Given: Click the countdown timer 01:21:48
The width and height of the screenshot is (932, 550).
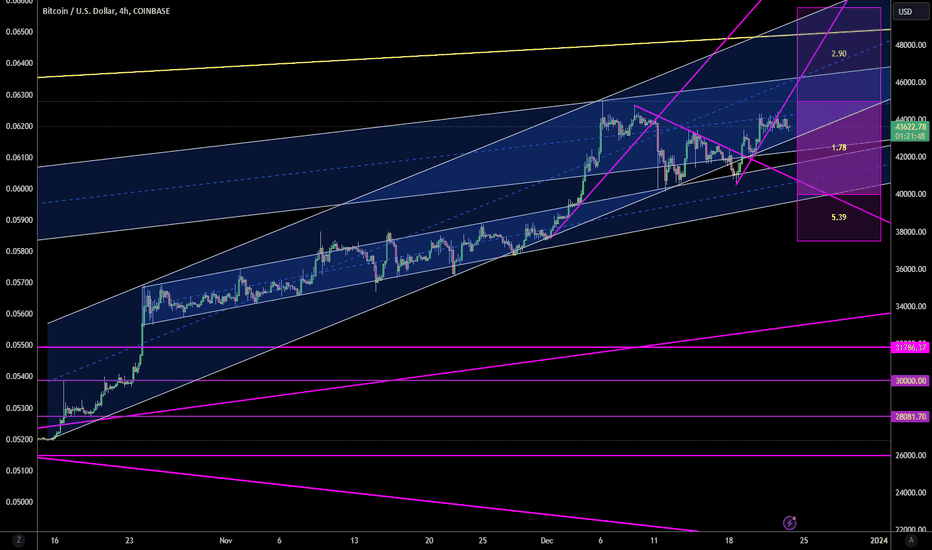Looking at the screenshot, I should click(910, 136).
